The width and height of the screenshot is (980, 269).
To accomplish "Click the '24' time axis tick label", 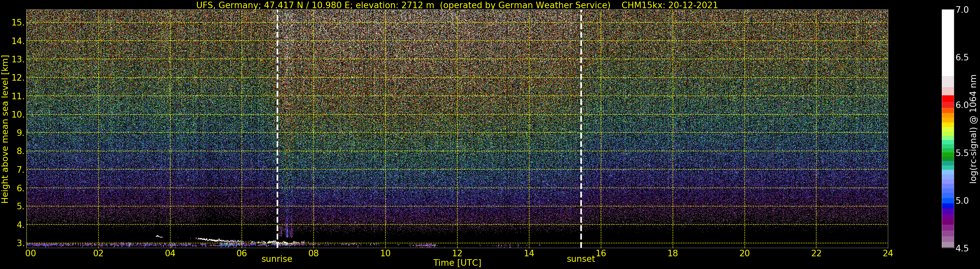I will click(x=888, y=253).
